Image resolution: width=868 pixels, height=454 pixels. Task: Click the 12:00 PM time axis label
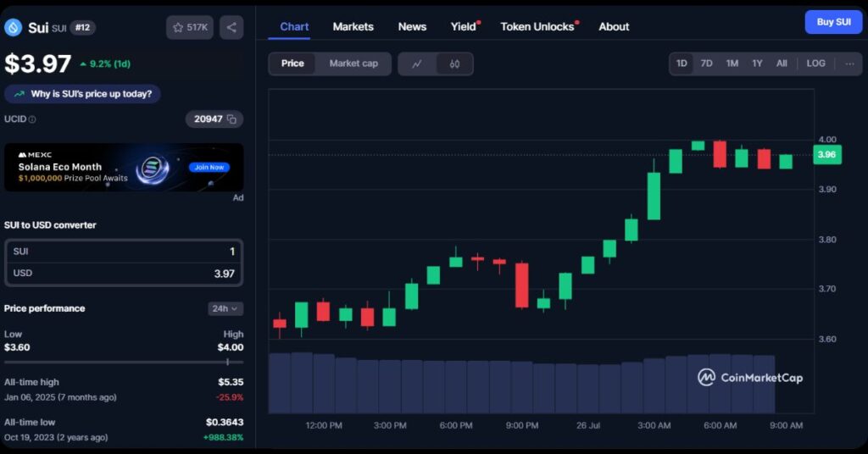(324, 425)
